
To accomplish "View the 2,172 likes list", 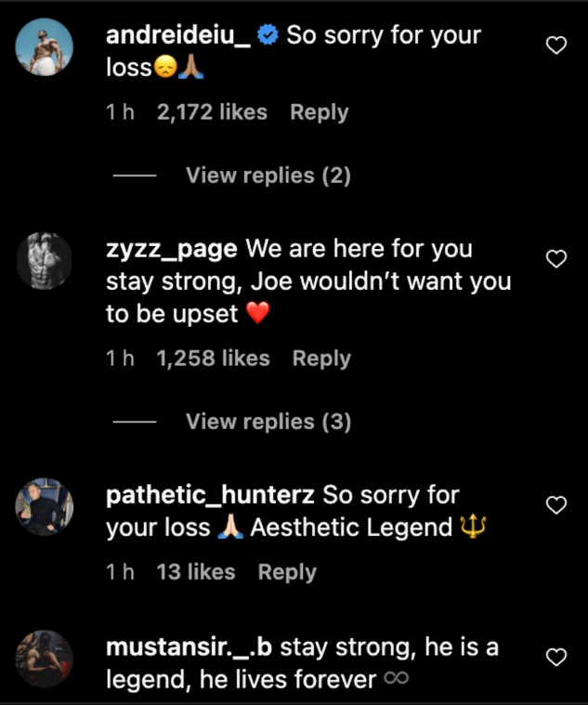I will (x=211, y=112).
